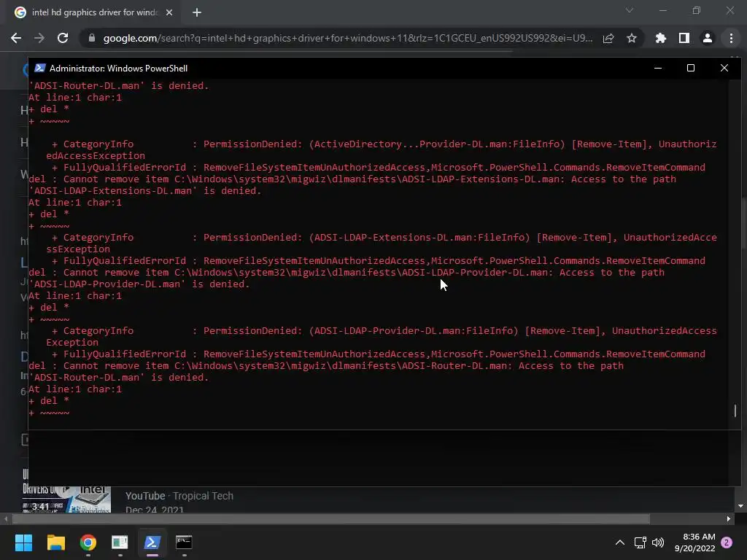The height and width of the screenshot is (560, 747).
Task: Select the intel hd graphics driver tab
Action: pos(94,12)
